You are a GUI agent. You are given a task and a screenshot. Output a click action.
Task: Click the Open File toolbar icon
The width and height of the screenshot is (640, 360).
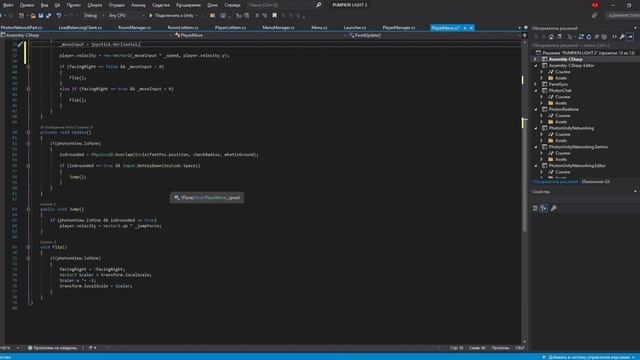click(33, 16)
